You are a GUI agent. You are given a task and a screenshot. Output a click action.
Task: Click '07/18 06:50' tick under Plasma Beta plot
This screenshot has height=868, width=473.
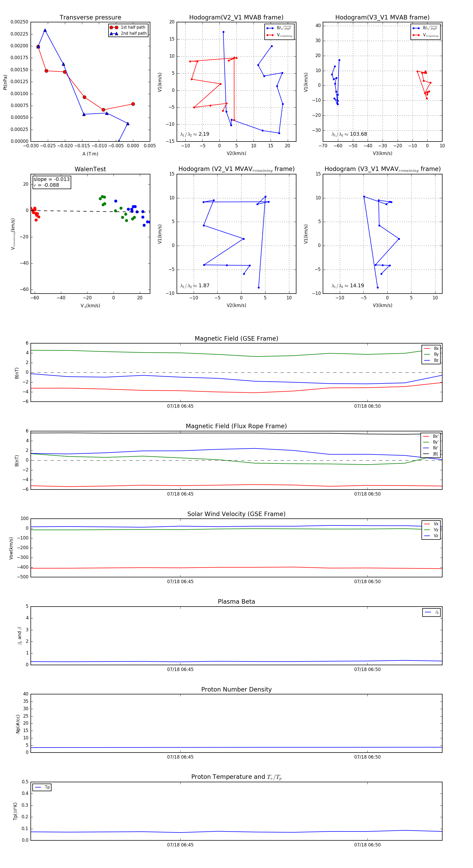(367, 669)
